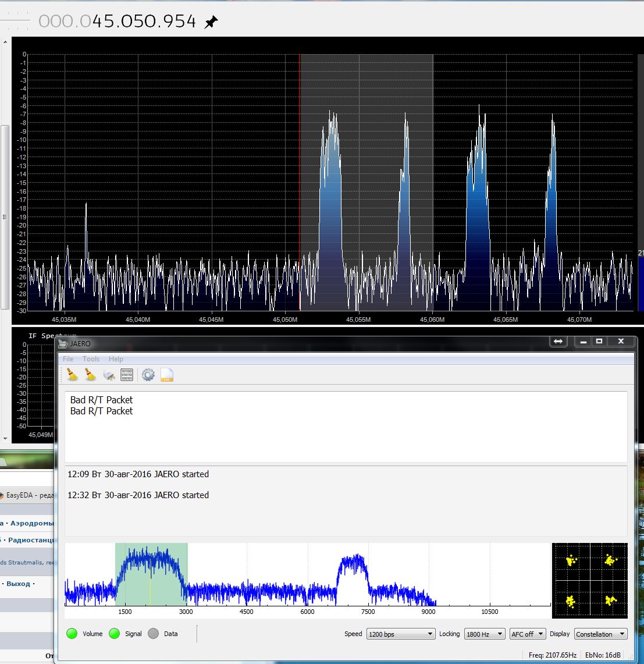Click the '45,060M' frequency axis label

[x=432, y=319]
